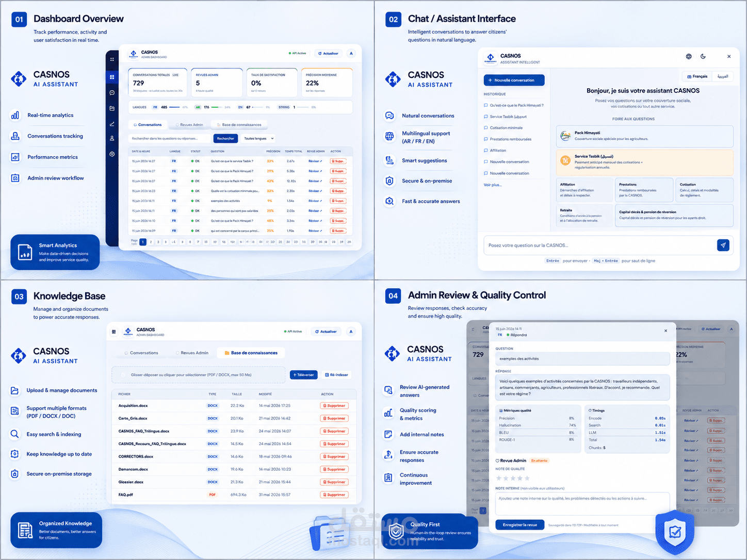Click the 'Précision Moyenne' 22% card in Dashboard Overview
The width and height of the screenshot is (747, 560).
click(327, 83)
